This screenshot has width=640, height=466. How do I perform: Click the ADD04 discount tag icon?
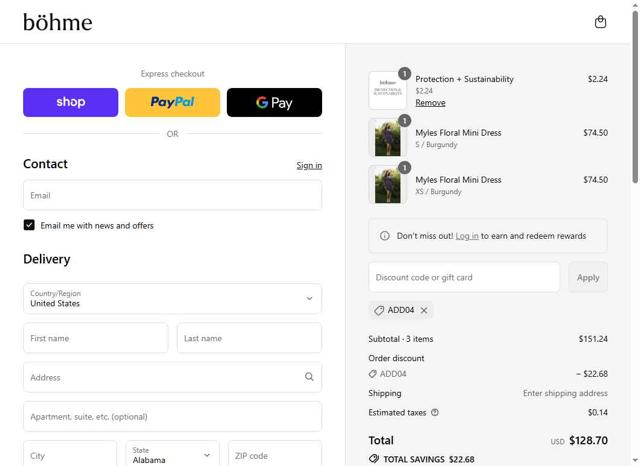coord(379,310)
